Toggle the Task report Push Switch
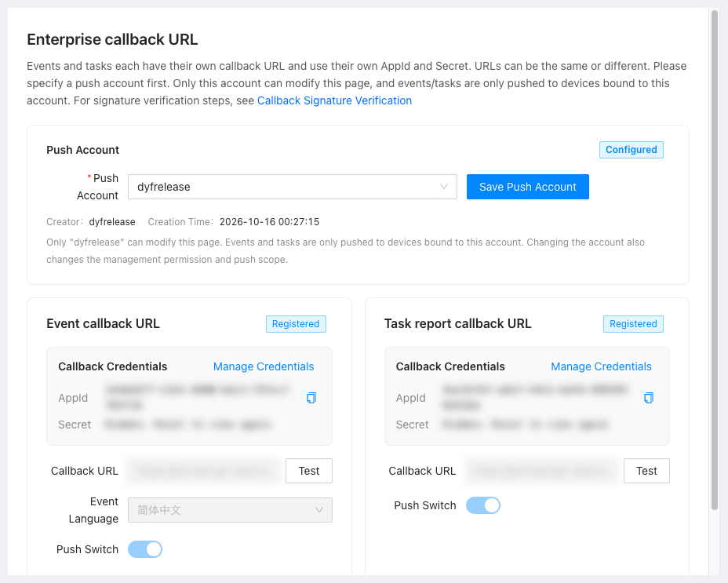 [483, 505]
